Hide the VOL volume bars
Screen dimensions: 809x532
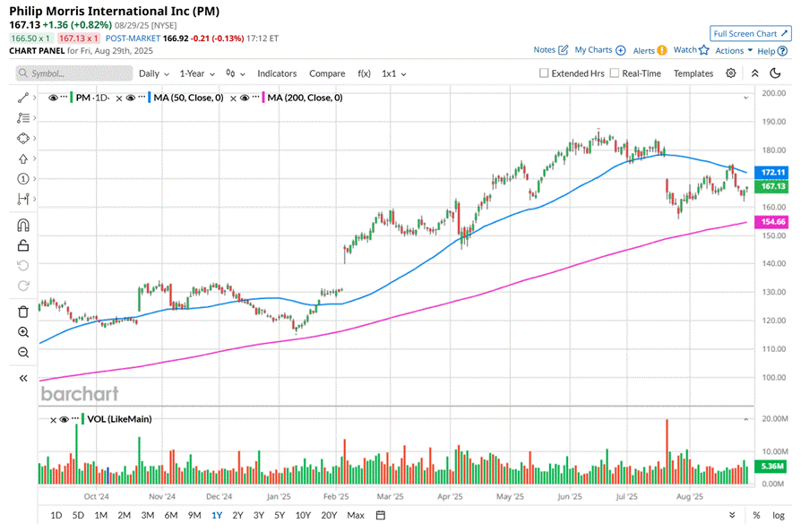[64, 419]
